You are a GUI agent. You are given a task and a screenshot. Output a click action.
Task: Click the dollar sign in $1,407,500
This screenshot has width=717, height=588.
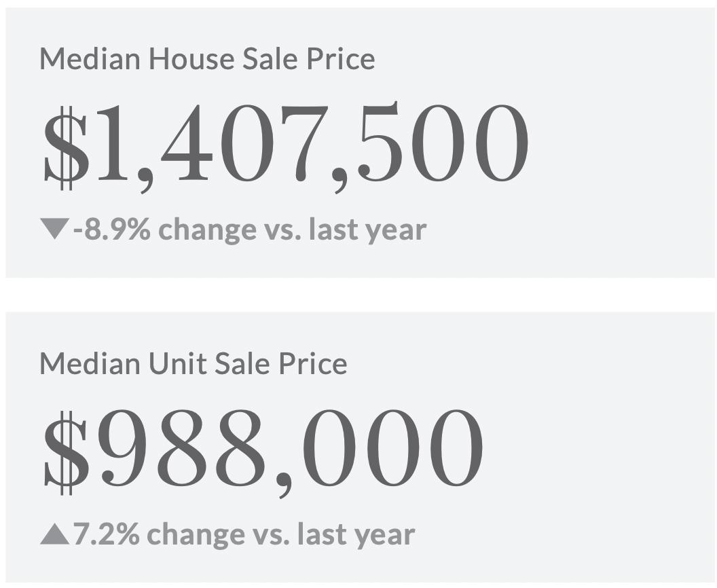[65, 148]
